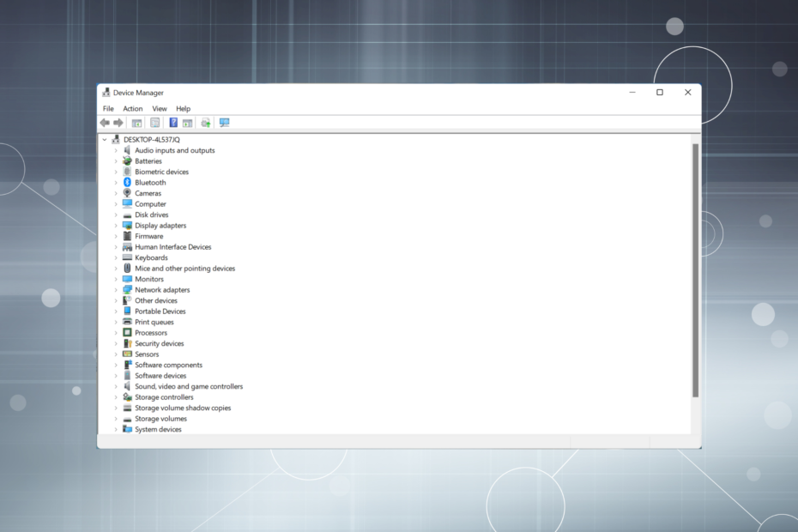Select the 'Other devices' label
Image resolution: width=798 pixels, height=532 pixels.
(155, 300)
